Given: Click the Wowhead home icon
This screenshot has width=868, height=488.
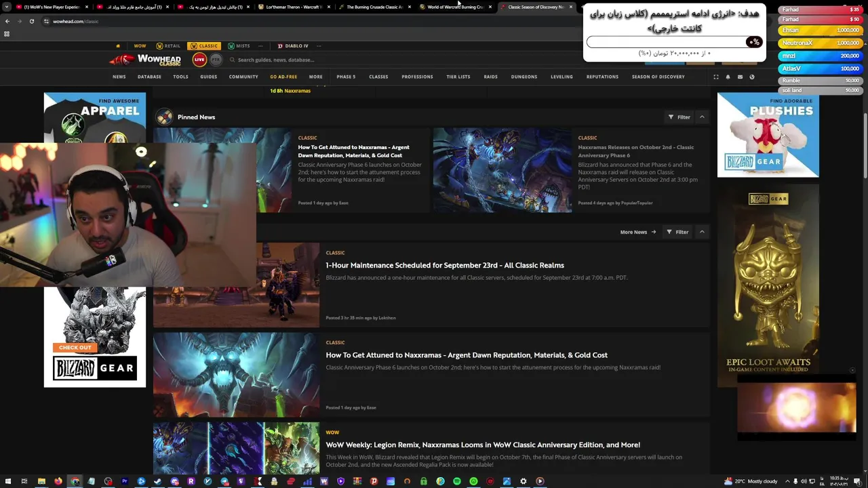Looking at the screenshot, I should coord(118,46).
